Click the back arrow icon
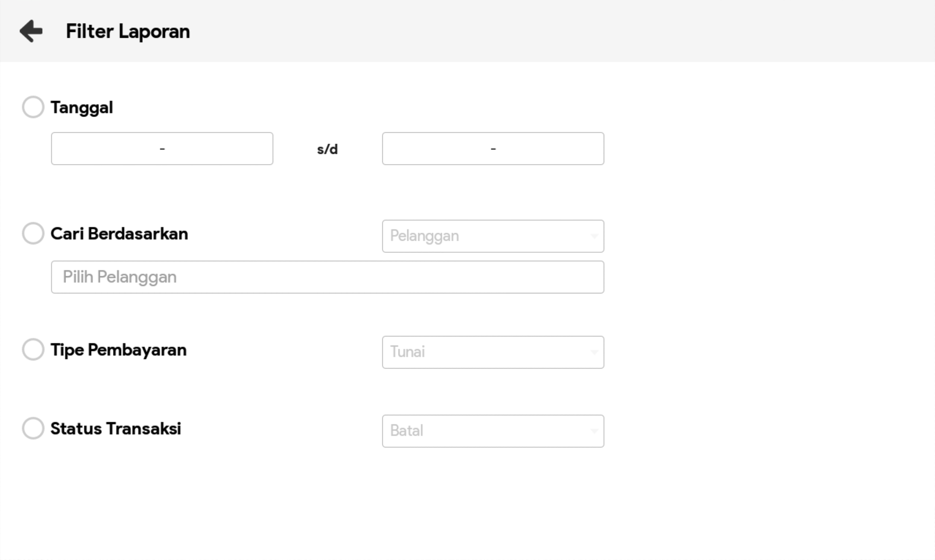Image resolution: width=935 pixels, height=560 pixels. pyautogui.click(x=31, y=31)
